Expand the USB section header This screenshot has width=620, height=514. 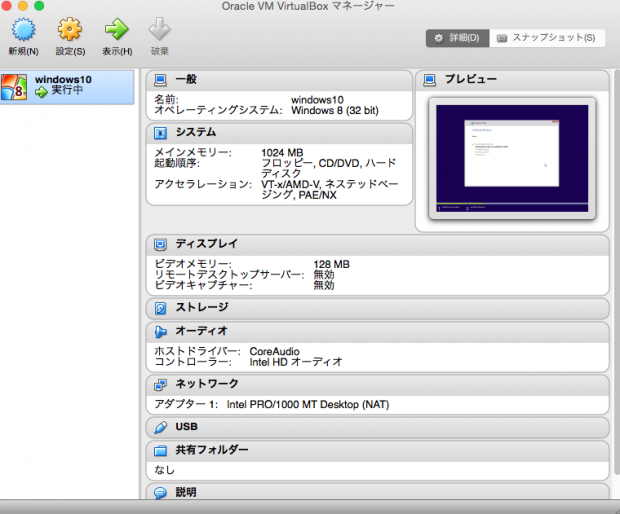378,427
